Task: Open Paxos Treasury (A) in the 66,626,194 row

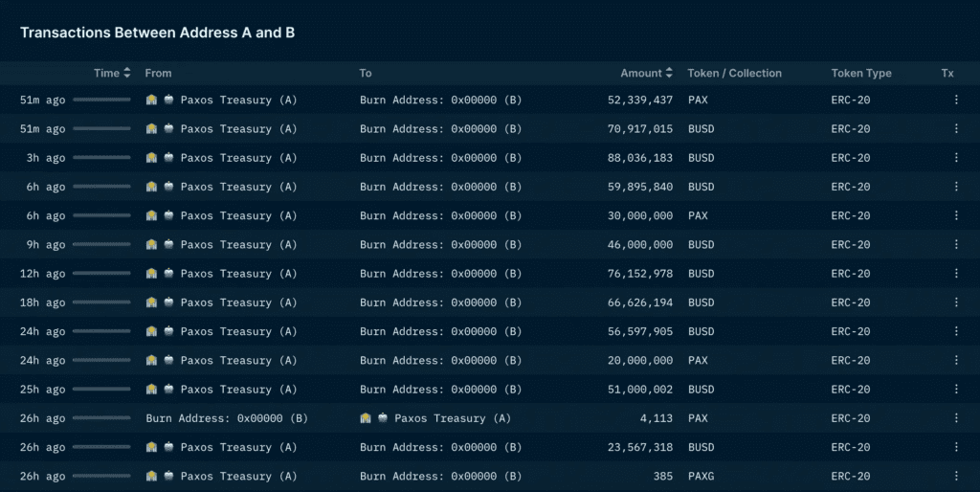Action: pyautogui.click(x=238, y=302)
